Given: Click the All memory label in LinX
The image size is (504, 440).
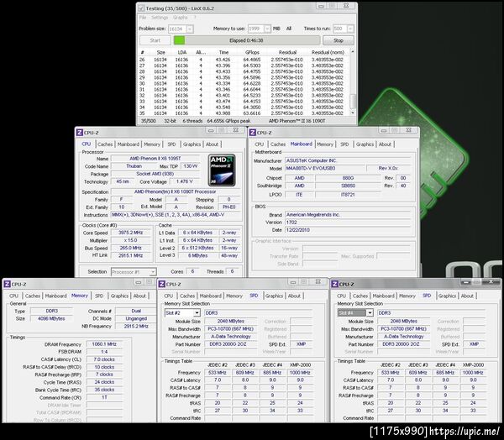Looking at the screenshot, I should 289,29.
